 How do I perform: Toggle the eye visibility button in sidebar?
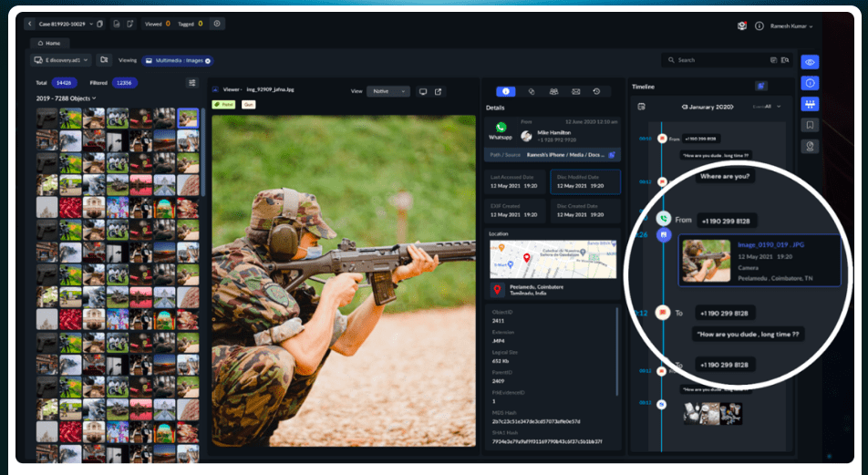[810, 62]
